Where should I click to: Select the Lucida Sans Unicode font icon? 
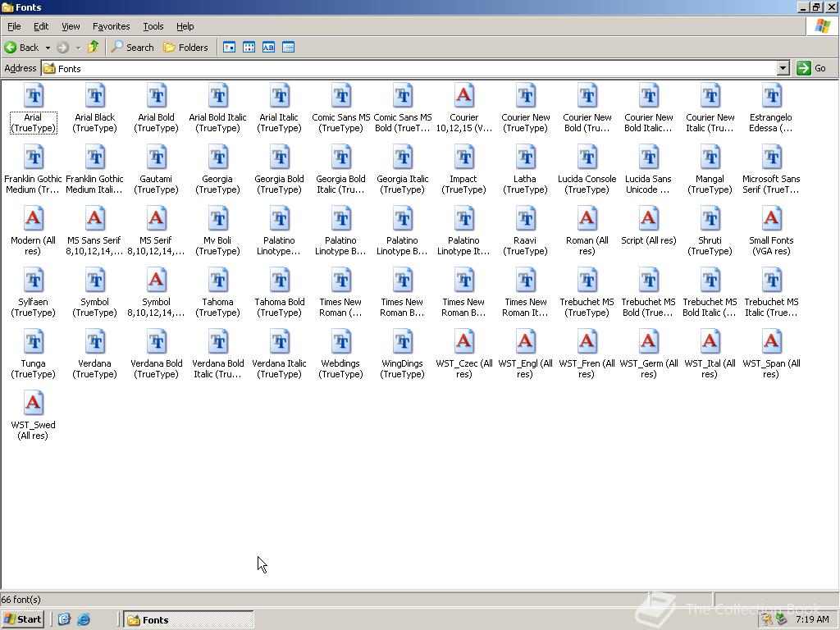pos(649,157)
